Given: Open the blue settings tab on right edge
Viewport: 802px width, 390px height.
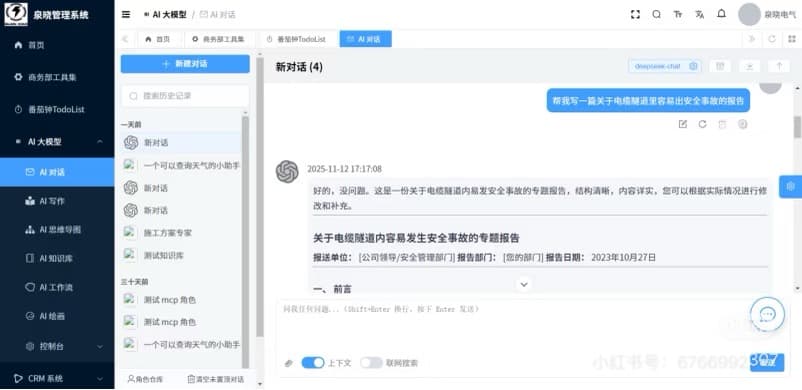Looking at the screenshot, I should [791, 186].
